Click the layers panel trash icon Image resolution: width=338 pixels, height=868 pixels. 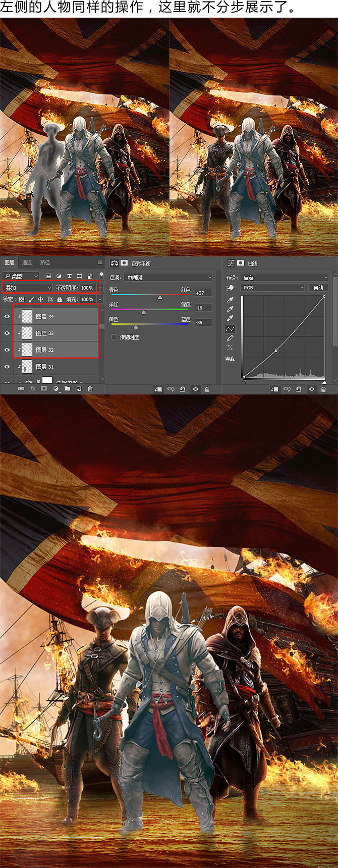(90, 389)
